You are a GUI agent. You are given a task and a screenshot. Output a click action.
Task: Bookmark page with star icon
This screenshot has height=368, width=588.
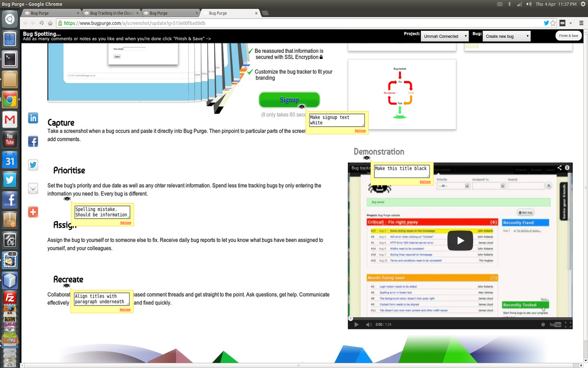[x=553, y=23]
